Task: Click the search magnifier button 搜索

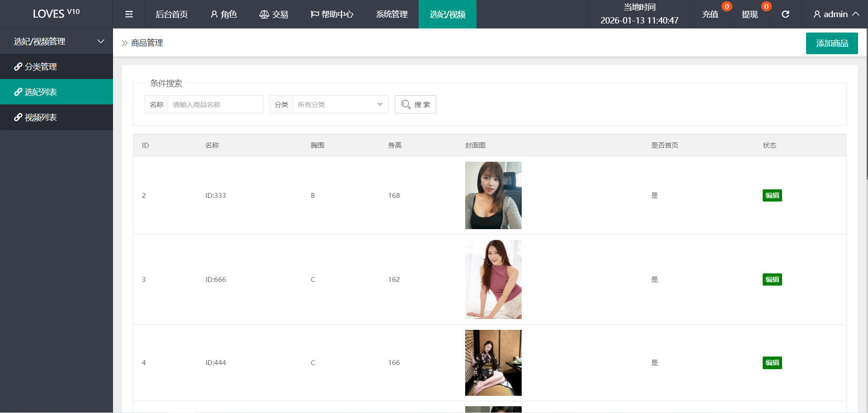Action: coord(415,104)
